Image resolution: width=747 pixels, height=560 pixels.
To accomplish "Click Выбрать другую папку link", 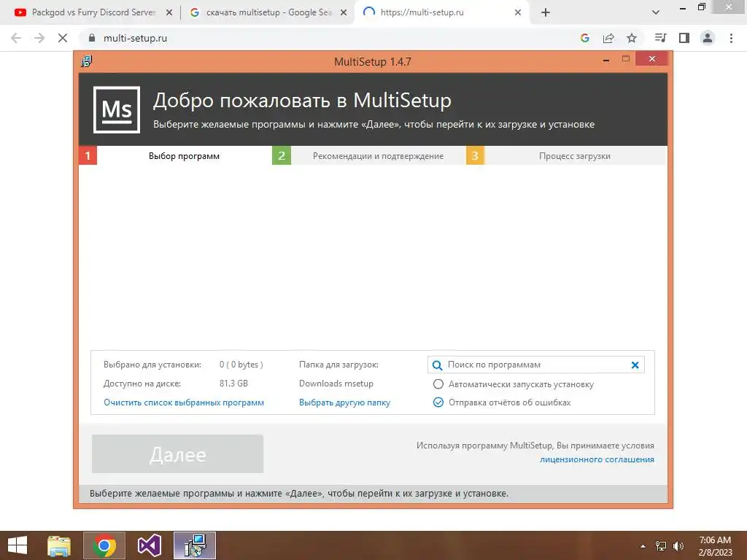I will tap(344, 402).
